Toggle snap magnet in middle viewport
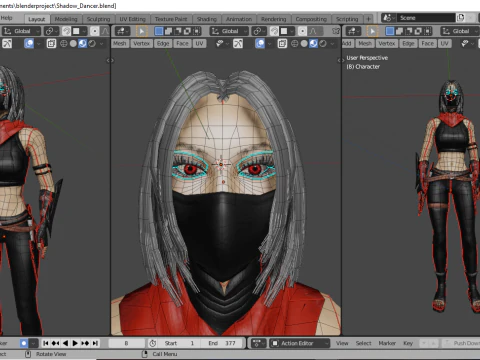The height and width of the screenshot is (360, 480). [x=274, y=31]
